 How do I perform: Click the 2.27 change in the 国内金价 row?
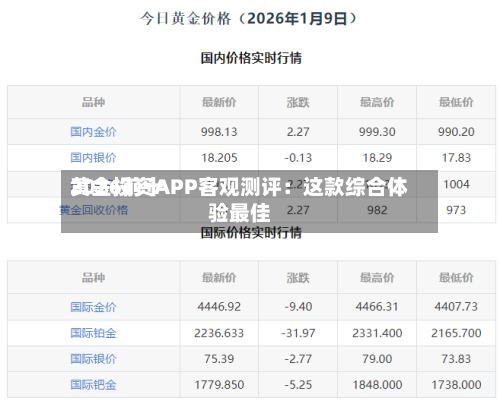(x=298, y=132)
